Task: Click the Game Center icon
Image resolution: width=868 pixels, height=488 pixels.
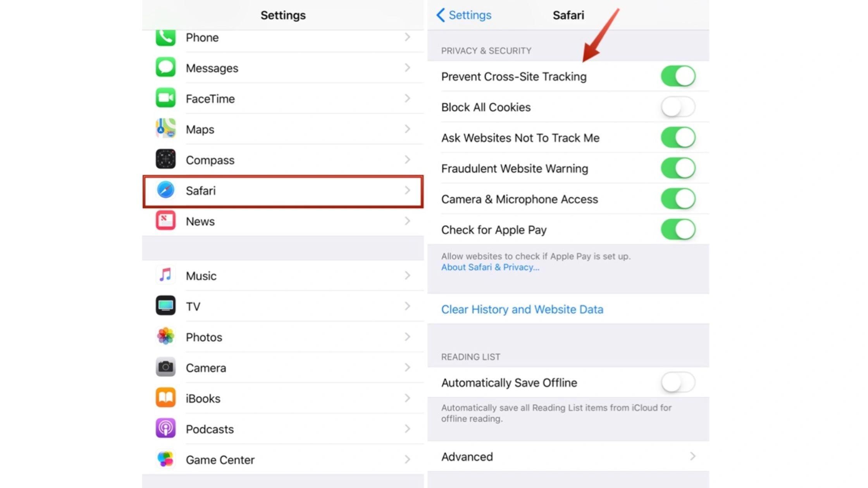Action: pyautogui.click(x=165, y=459)
